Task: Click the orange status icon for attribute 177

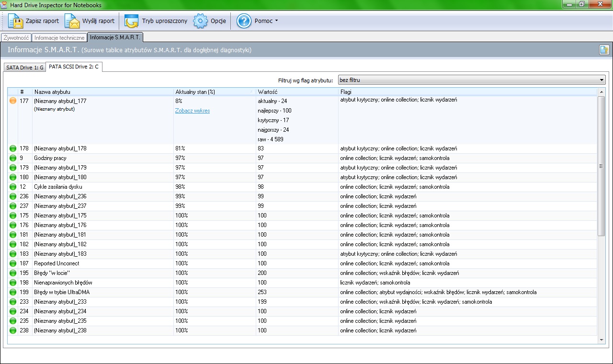Action: pos(13,101)
